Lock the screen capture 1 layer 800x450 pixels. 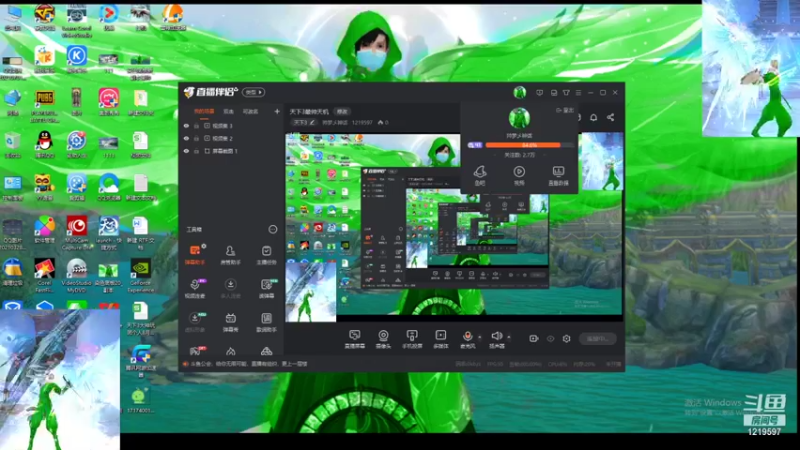pyautogui.click(x=196, y=151)
